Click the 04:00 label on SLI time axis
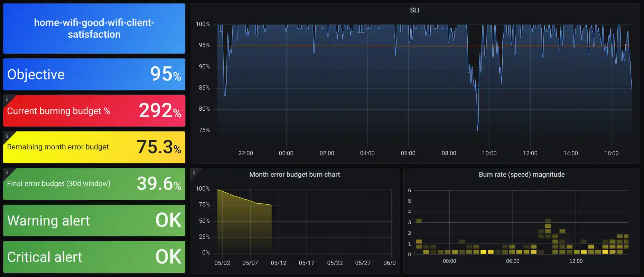 tap(367, 153)
